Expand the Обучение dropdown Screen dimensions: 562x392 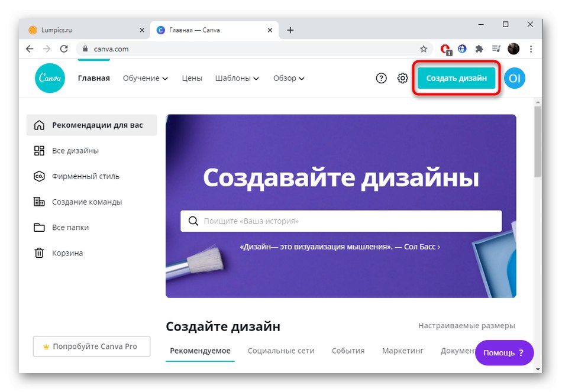tap(146, 77)
